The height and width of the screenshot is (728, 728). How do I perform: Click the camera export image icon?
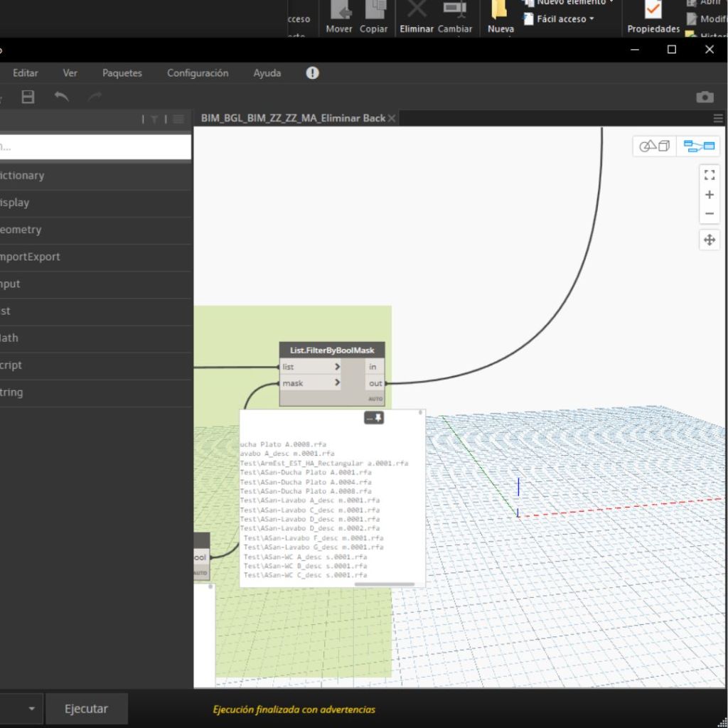click(x=705, y=97)
